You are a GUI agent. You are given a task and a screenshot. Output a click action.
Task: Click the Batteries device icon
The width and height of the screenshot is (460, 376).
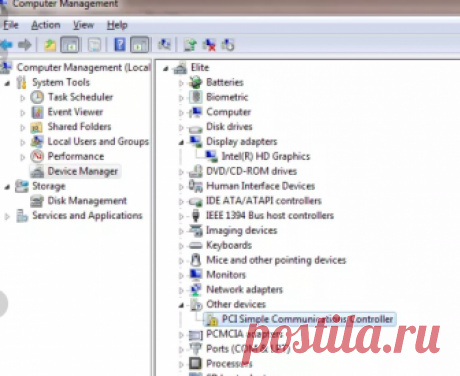(x=196, y=82)
